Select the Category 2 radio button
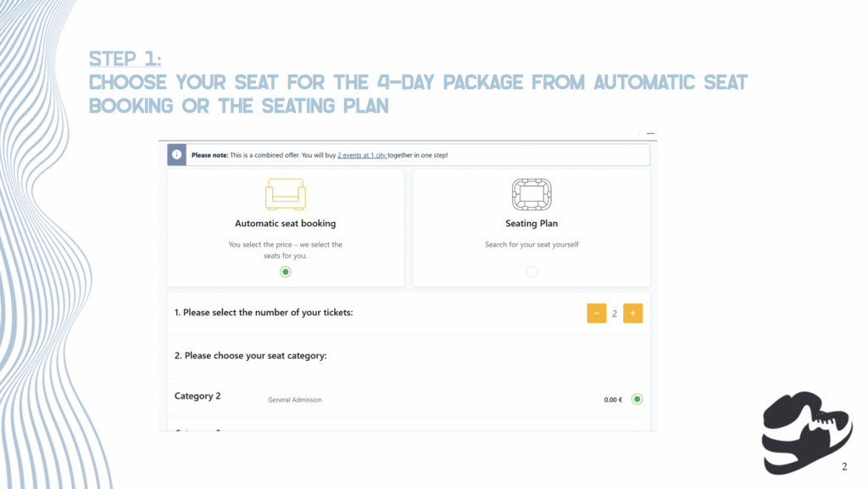Screen dimensions: 868x489 (x=637, y=399)
